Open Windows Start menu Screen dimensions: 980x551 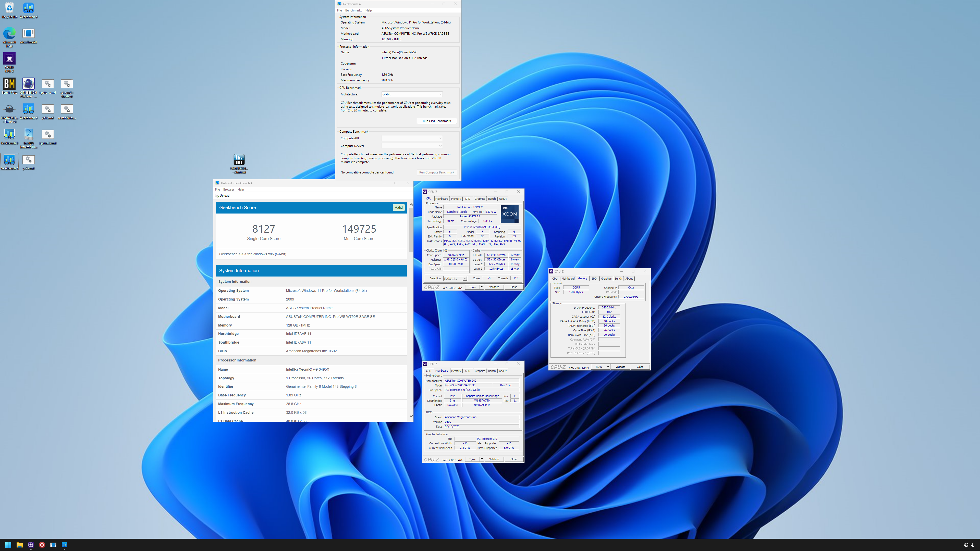(8, 545)
